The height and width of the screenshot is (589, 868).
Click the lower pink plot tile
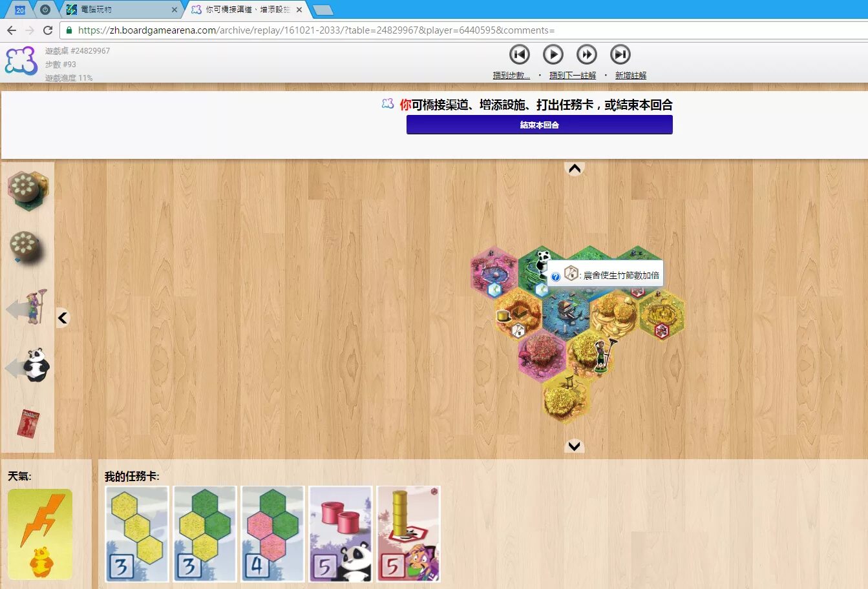542,356
